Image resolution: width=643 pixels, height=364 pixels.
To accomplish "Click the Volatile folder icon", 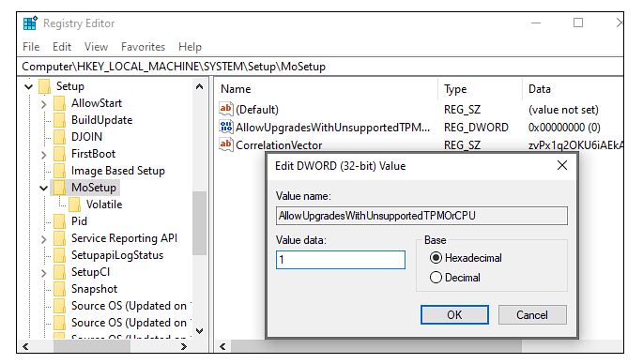I will [75, 205].
